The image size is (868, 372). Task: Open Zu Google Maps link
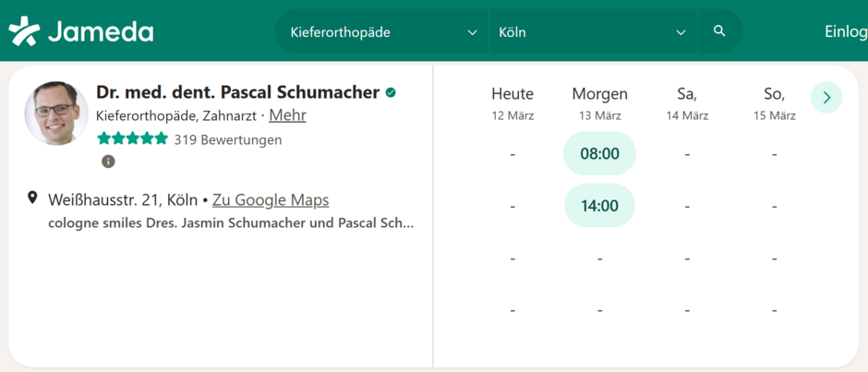271,199
